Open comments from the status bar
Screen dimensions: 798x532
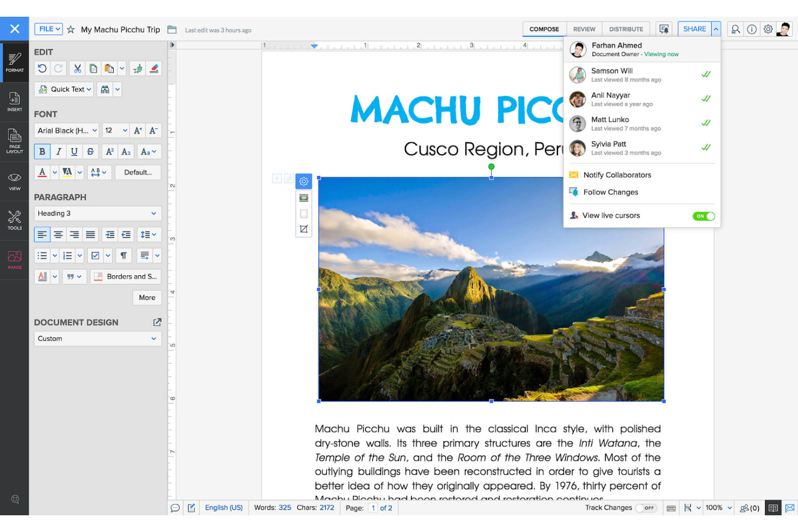pyautogui.click(x=175, y=507)
